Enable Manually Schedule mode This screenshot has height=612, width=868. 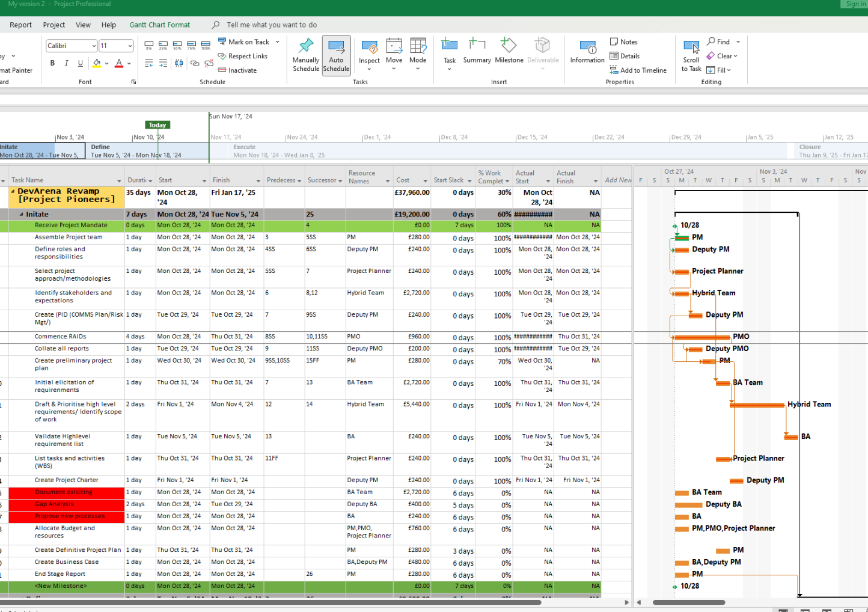pos(305,53)
